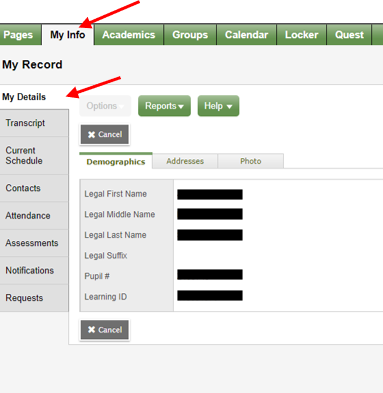Click the Pupil # value field
The image size is (383, 393).
click(x=210, y=275)
